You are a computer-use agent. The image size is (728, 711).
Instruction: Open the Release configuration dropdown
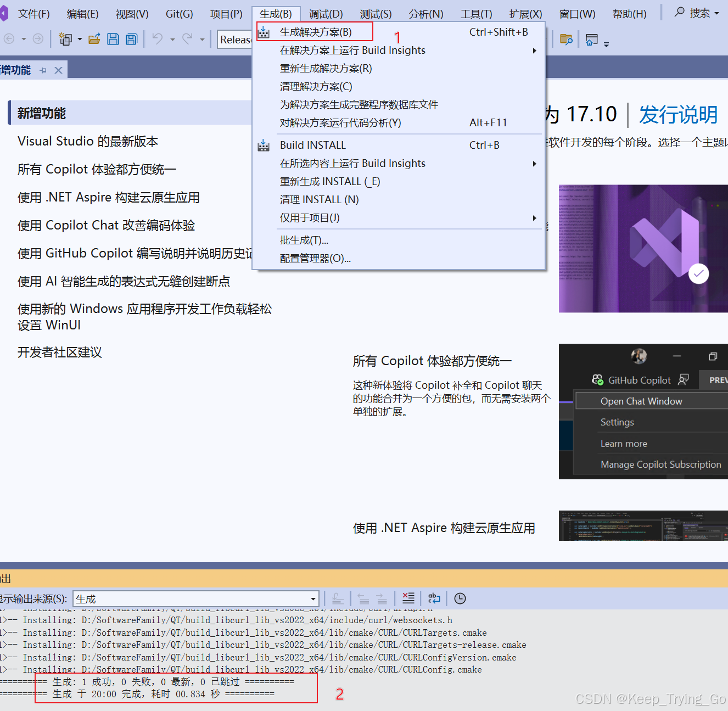click(235, 40)
